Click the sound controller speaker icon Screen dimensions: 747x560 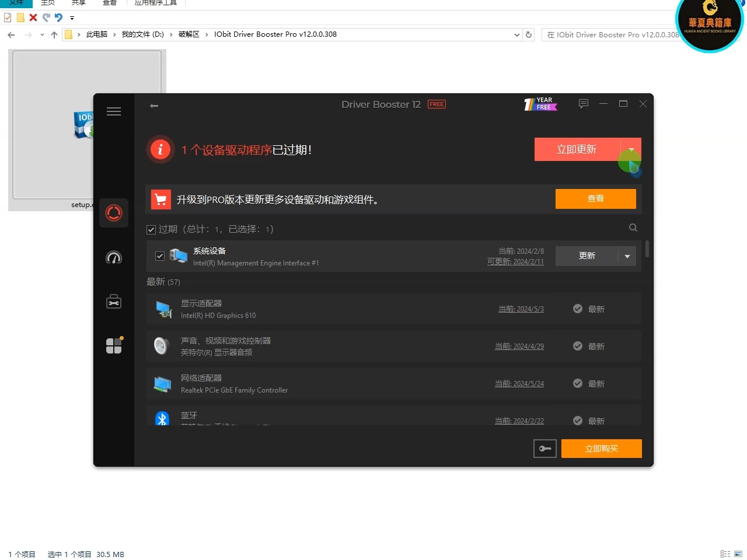tap(162, 346)
